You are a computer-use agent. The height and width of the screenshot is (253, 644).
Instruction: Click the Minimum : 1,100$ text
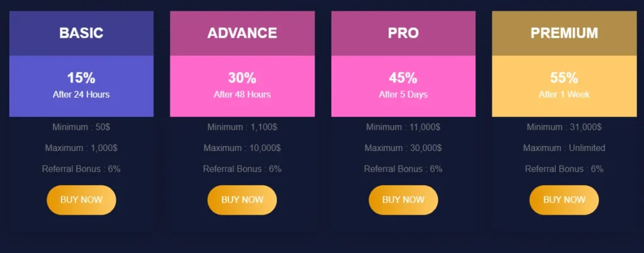(x=242, y=127)
